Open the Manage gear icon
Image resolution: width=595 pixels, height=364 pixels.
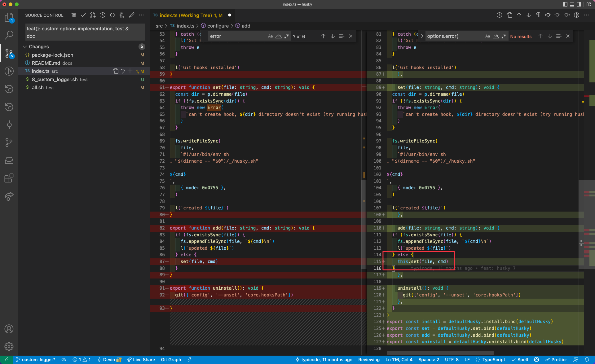click(x=9, y=346)
